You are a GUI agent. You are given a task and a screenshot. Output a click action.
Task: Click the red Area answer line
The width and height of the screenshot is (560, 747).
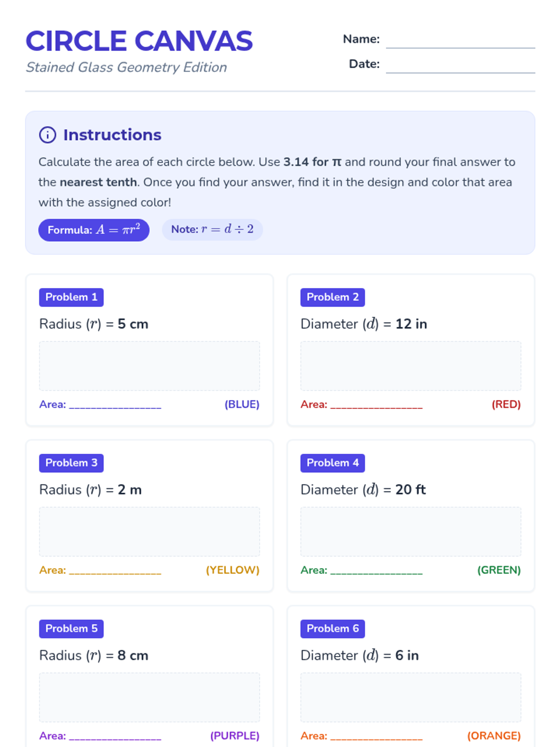click(377, 405)
